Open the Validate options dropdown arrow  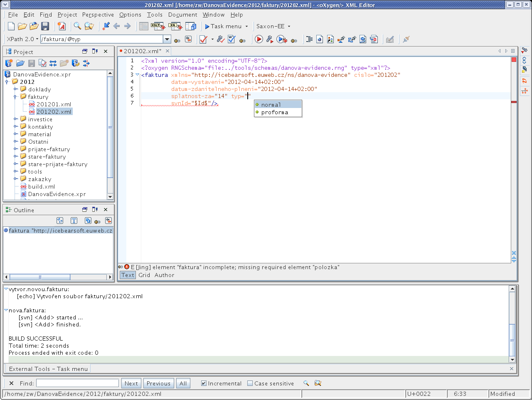(212, 39)
